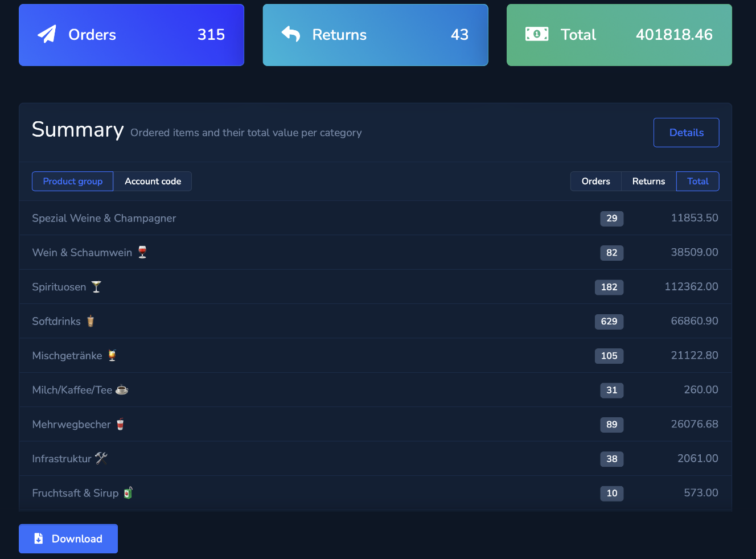
Task: Click the count badge 82
Action: coord(612,253)
